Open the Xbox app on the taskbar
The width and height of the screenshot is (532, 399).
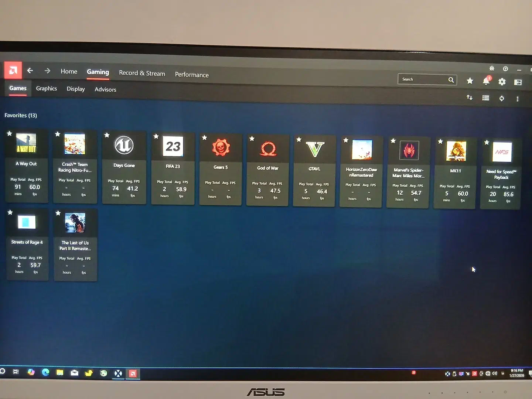(118, 373)
